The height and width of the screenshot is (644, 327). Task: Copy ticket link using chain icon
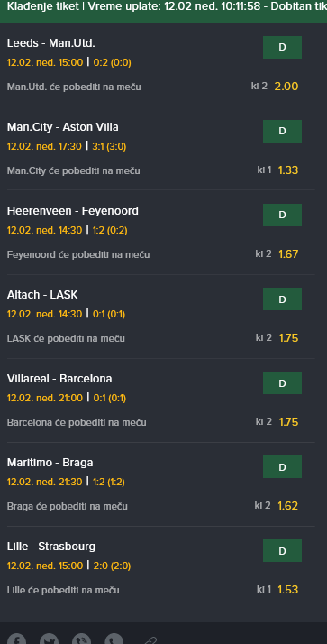(x=150, y=639)
